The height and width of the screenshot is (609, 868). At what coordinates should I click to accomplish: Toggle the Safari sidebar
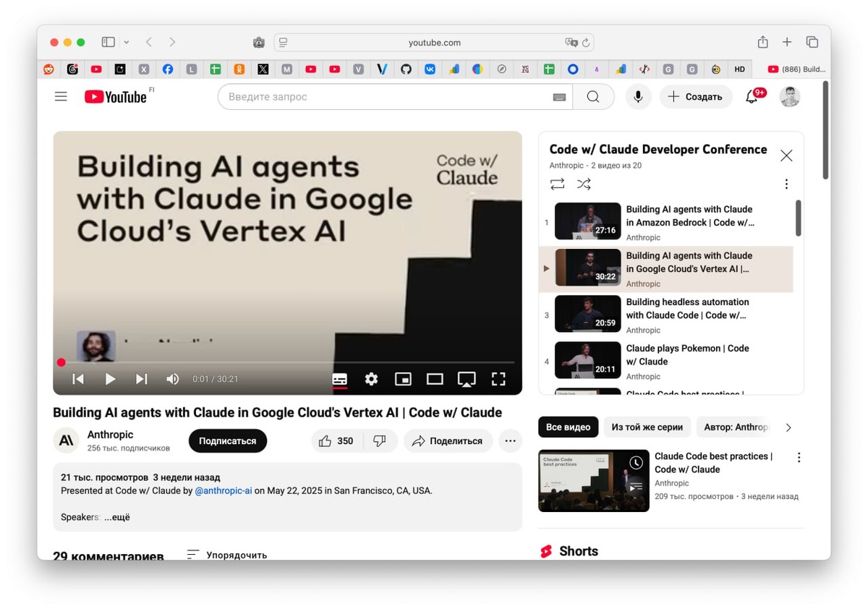point(109,43)
